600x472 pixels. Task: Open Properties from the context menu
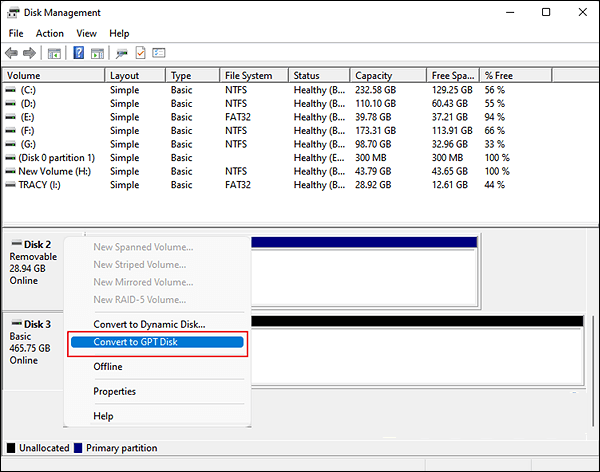click(114, 391)
